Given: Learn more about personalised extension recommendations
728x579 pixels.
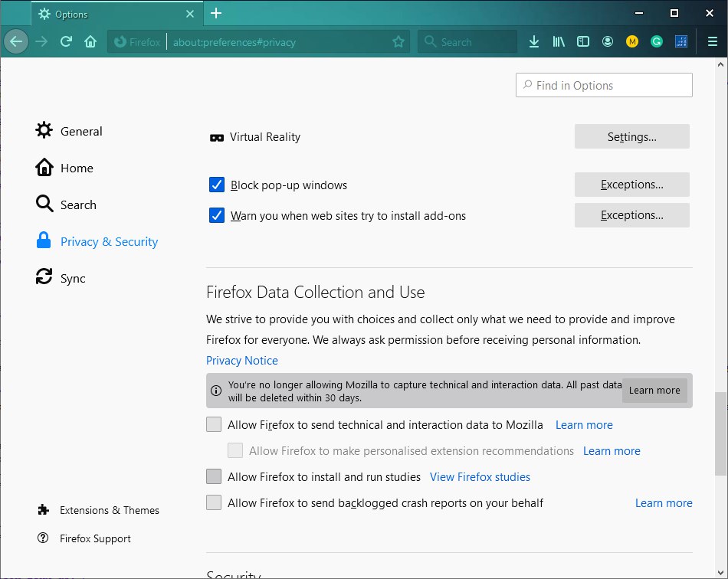Looking at the screenshot, I should pyautogui.click(x=612, y=451).
